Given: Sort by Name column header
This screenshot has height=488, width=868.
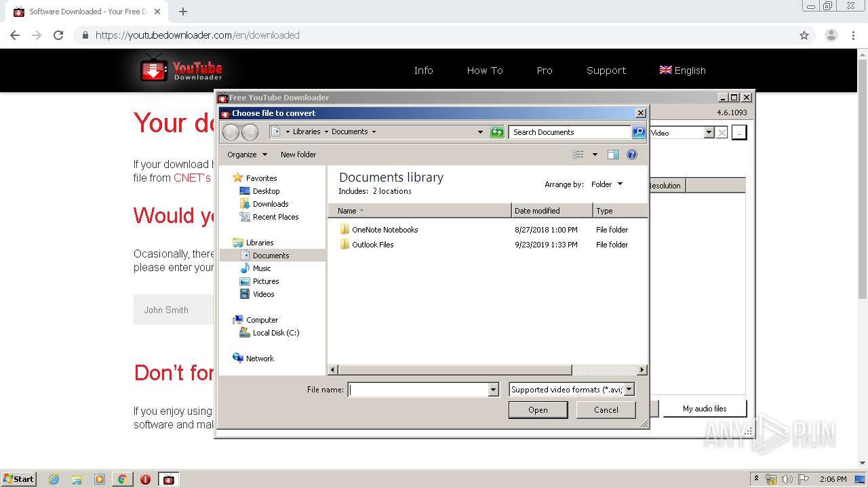Looking at the screenshot, I should click(420, 211).
